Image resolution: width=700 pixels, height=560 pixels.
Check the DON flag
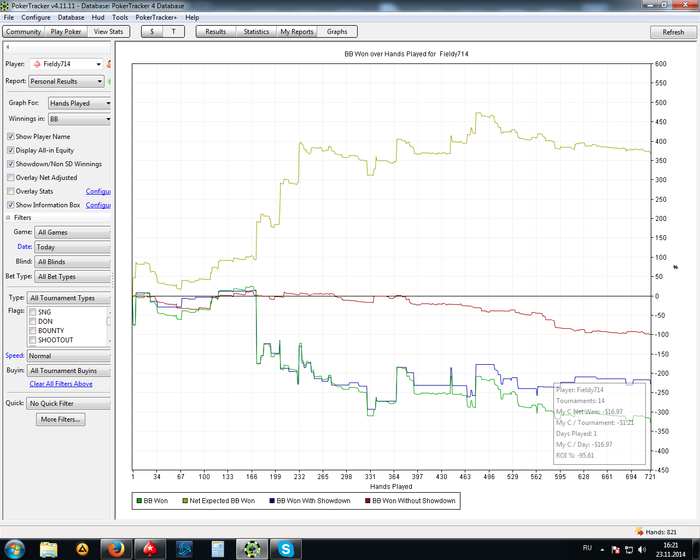pyautogui.click(x=33, y=322)
